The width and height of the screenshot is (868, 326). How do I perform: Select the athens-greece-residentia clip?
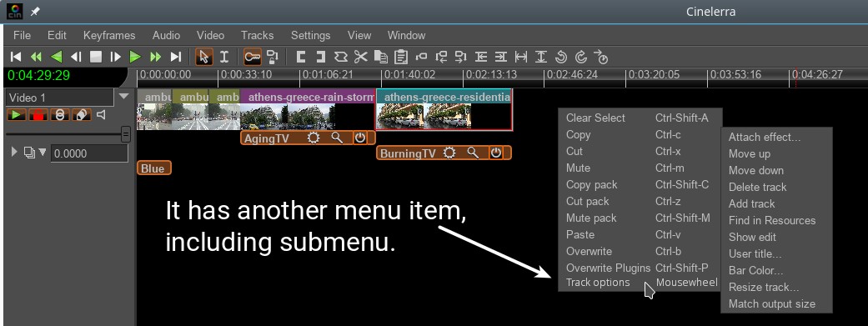point(444,109)
